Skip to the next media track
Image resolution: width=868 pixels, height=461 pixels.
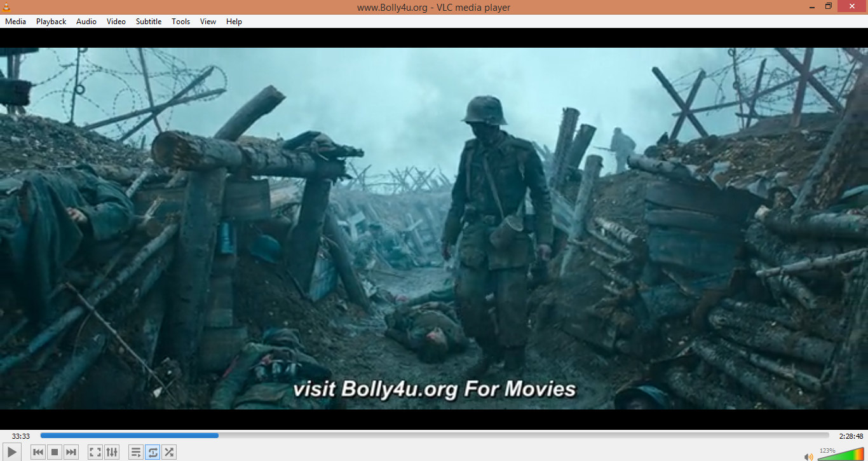click(x=71, y=453)
